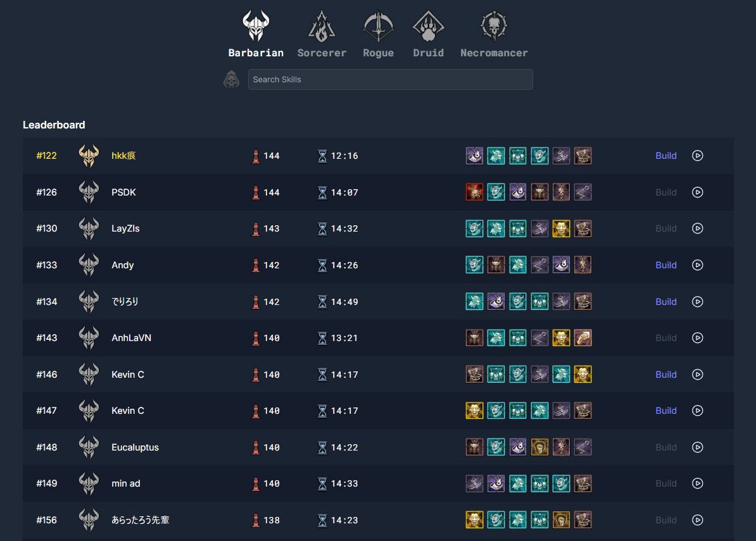Click the gold barbarian helmet icon for hkk痕
Screen dimensions: 756x541
point(89,156)
